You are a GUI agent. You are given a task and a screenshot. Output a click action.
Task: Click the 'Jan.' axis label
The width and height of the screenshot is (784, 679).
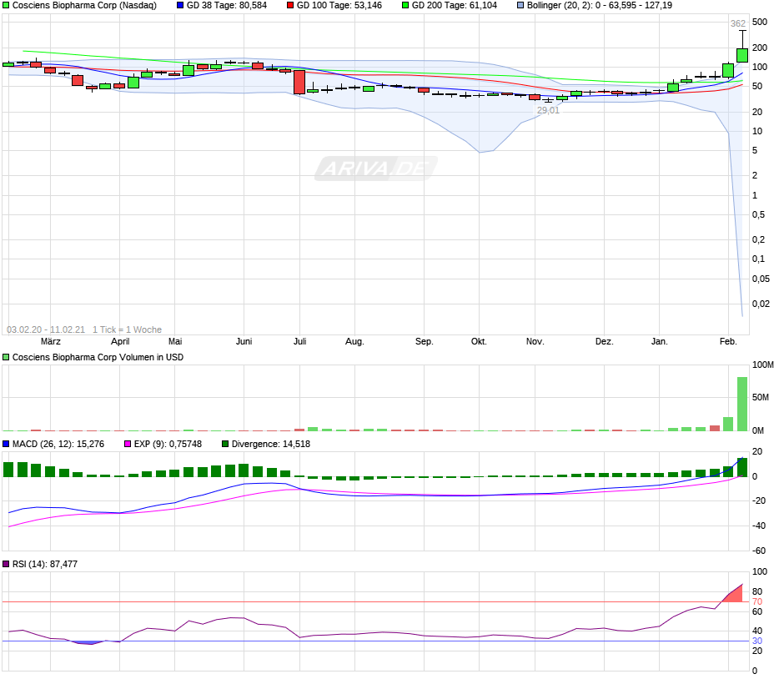coord(660,341)
